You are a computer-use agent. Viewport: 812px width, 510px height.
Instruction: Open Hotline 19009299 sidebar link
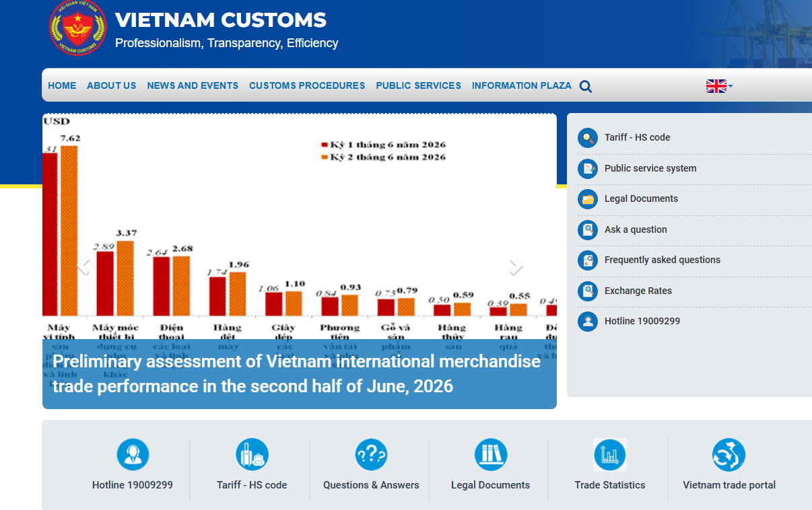pos(642,321)
